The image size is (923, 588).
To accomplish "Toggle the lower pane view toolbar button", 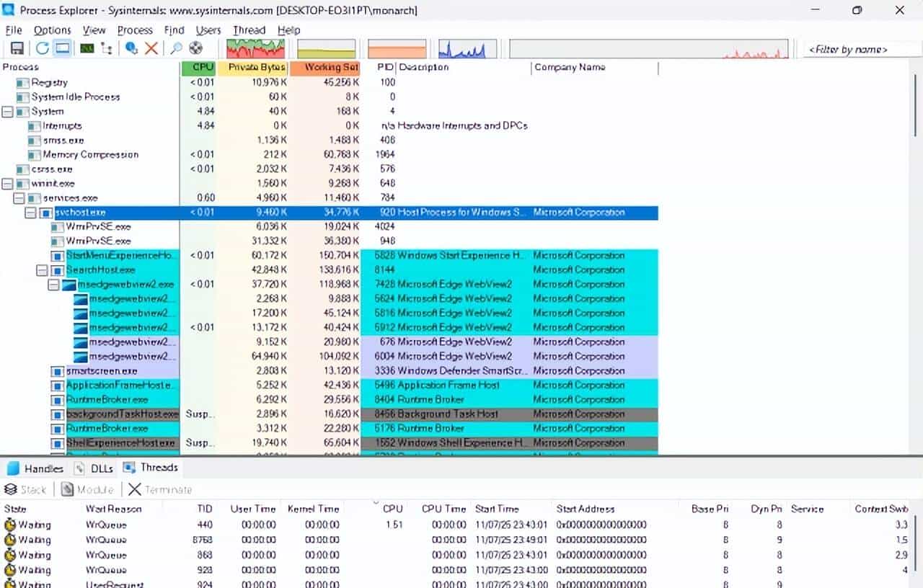I will 63,48.
